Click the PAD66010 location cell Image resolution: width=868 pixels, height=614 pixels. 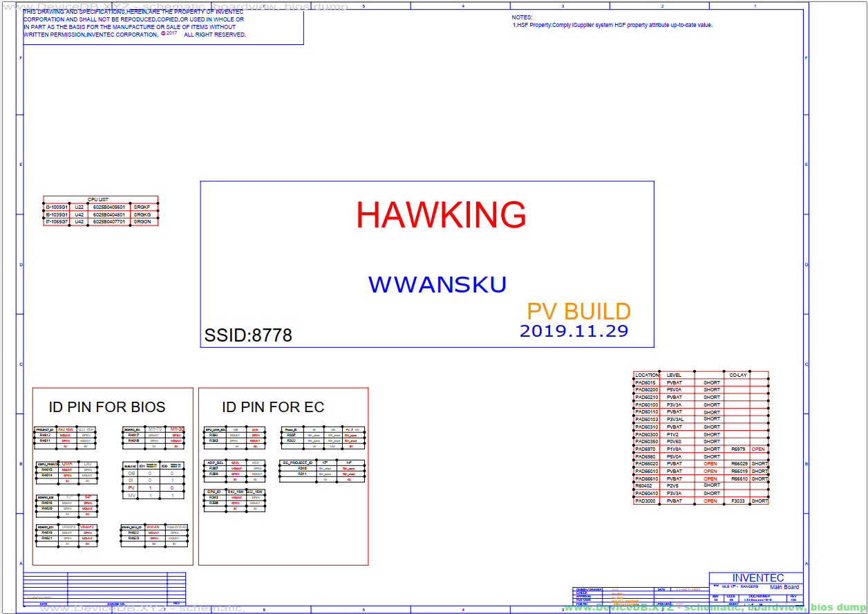(646, 472)
